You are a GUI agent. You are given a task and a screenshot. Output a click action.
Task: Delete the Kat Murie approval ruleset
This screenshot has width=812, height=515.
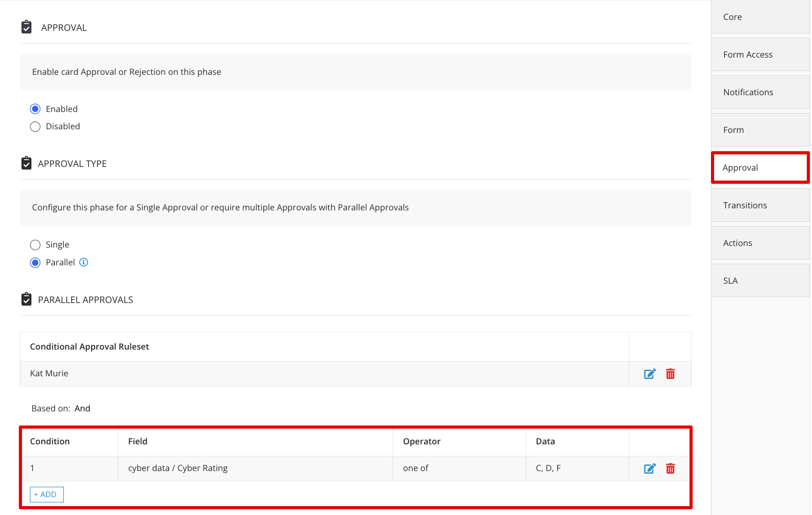[x=671, y=374]
